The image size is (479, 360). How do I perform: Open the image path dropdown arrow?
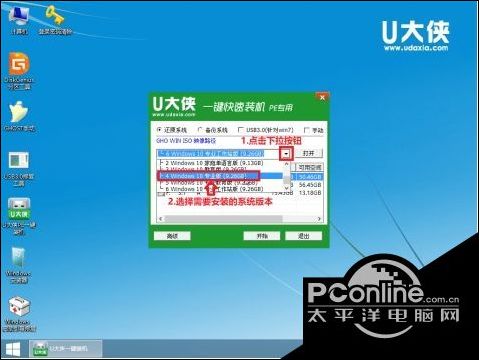pyautogui.click(x=286, y=154)
